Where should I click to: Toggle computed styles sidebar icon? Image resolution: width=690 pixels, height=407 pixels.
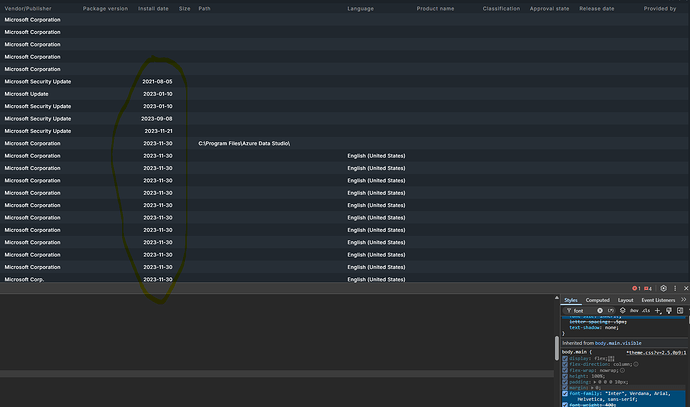pos(680,311)
